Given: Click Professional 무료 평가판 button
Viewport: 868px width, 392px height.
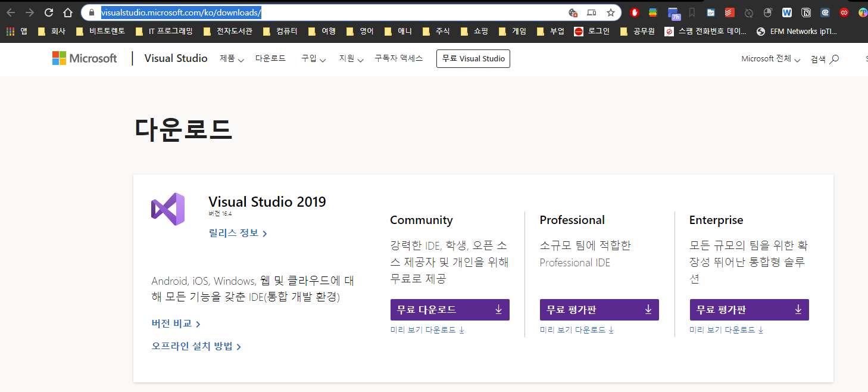Looking at the screenshot, I should click(x=600, y=310).
